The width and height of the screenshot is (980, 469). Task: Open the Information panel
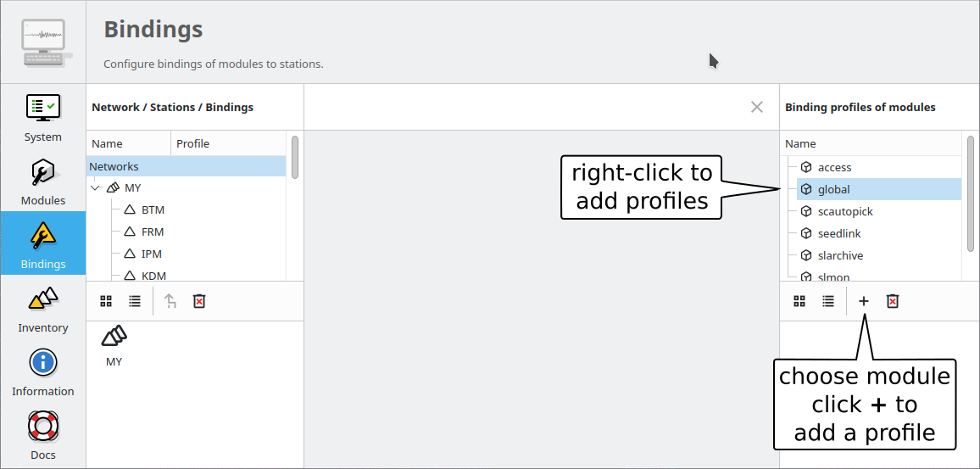[43, 371]
